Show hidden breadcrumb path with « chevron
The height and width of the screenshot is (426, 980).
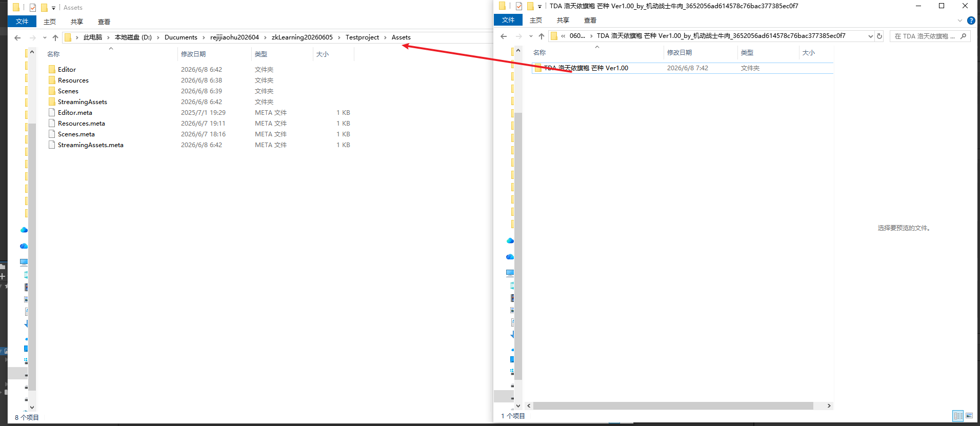563,36
